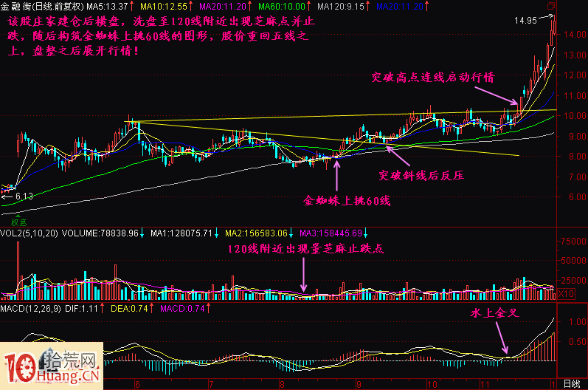
Task: Click the VOL2(5,10,20) indicator name
Action: click(x=30, y=233)
